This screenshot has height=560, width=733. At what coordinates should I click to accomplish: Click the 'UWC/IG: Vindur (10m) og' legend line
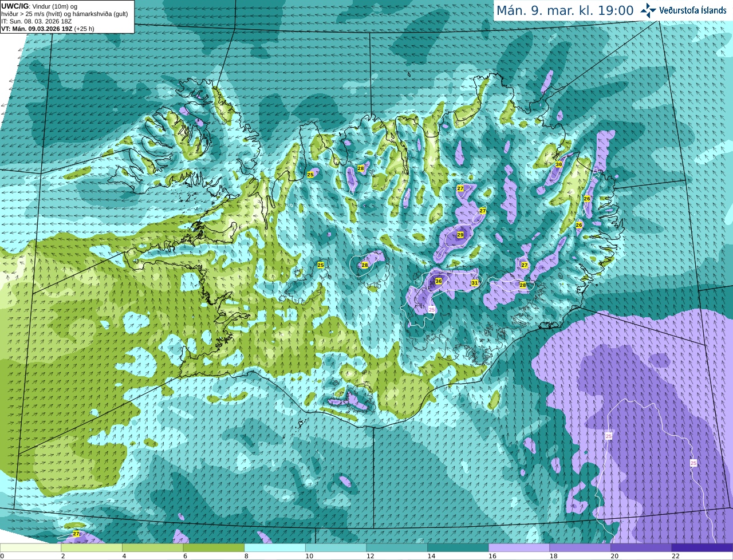tap(40, 6)
